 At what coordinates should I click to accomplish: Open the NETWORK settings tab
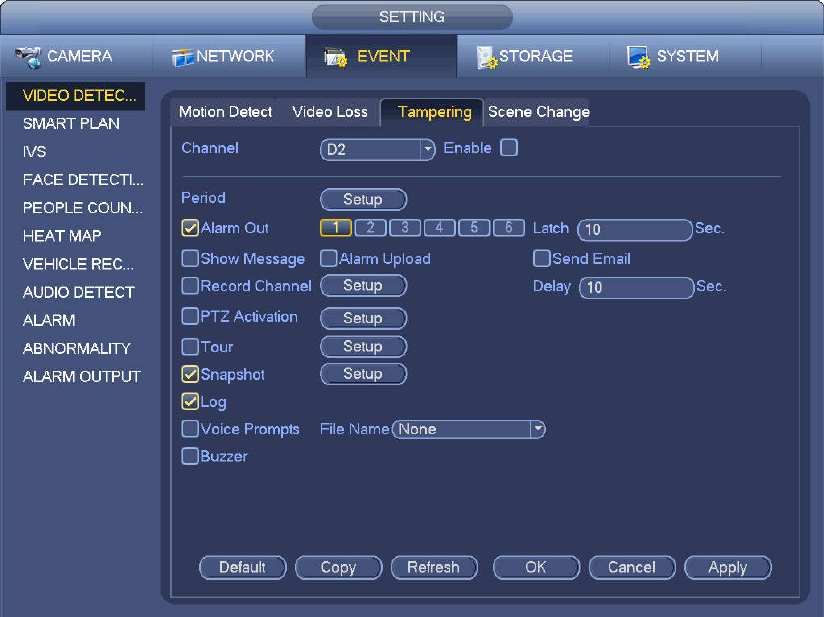(229, 56)
